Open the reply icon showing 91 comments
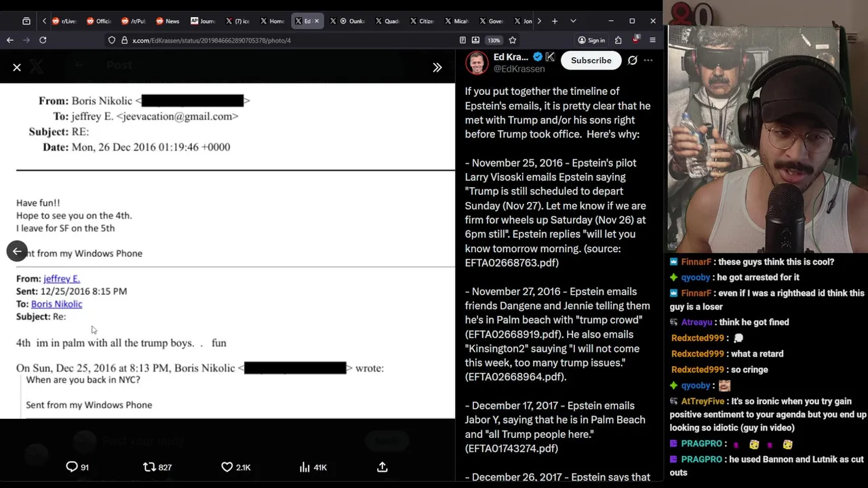Screen dimensions: 868x488 [x=77, y=467]
